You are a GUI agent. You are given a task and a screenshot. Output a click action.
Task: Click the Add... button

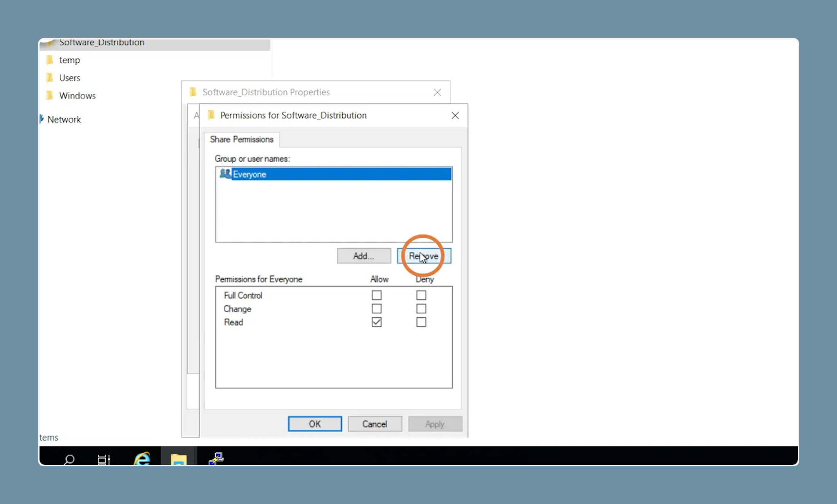pyautogui.click(x=364, y=256)
